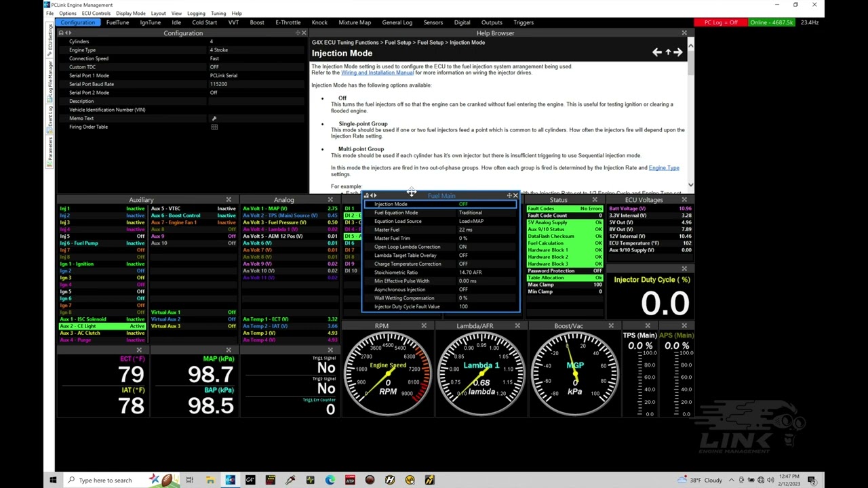The image size is (868, 488).
Task: Open the Engine Type help link
Action: tap(664, 168)
